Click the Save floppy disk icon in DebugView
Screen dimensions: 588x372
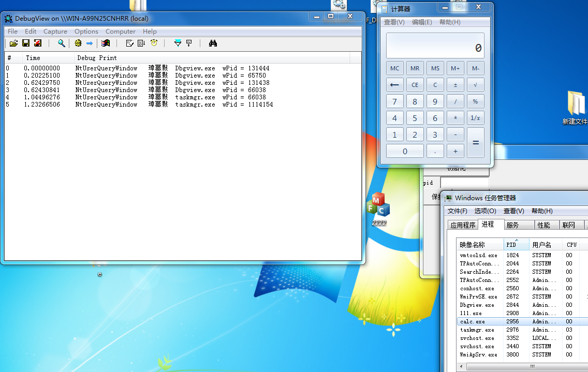(26, 43)
